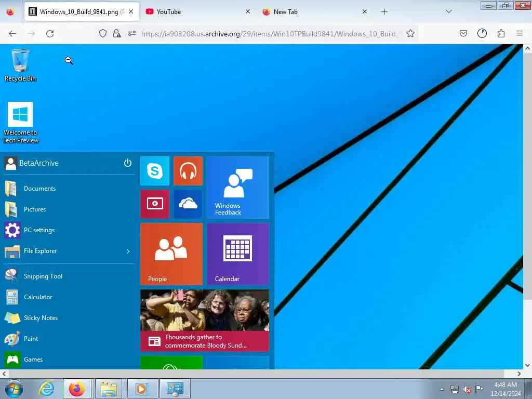
Task: Click the OneDrive cloud tile
Action: 188,204
